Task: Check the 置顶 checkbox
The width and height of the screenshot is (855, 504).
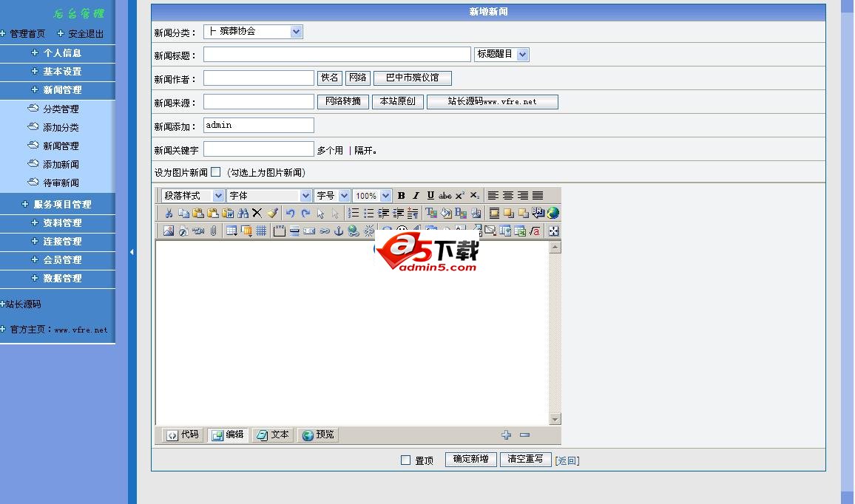Action: tap(405, 460)
